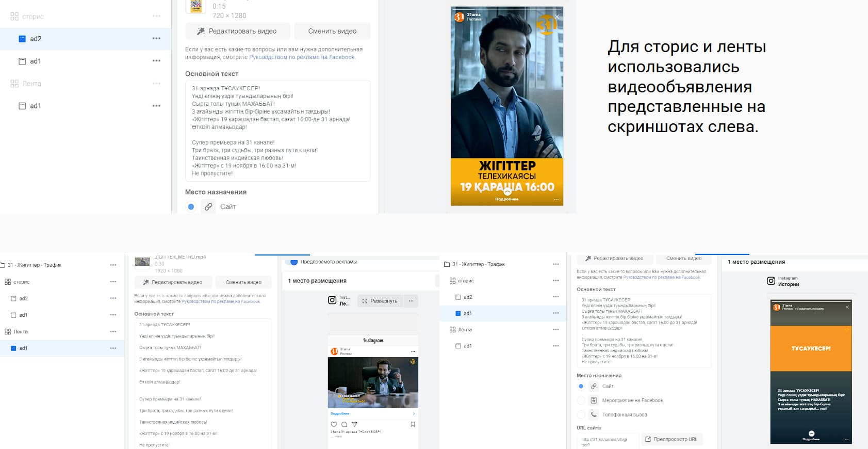
Task: Open campaign folder 31 - Жигиттер - Трафик, bottom-left screenshot
Action: 34,265
